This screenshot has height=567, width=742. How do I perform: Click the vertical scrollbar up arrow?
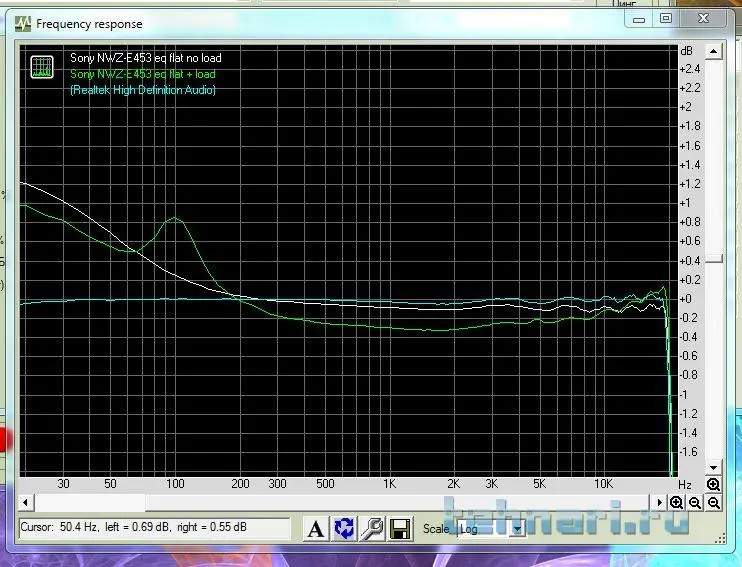[713, 50]
